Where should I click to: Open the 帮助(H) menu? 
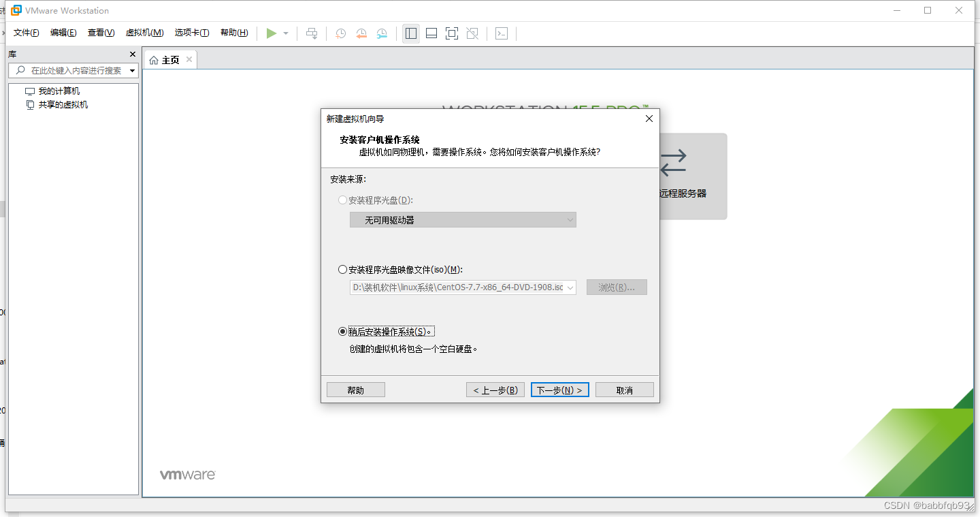tap(234, 33)
